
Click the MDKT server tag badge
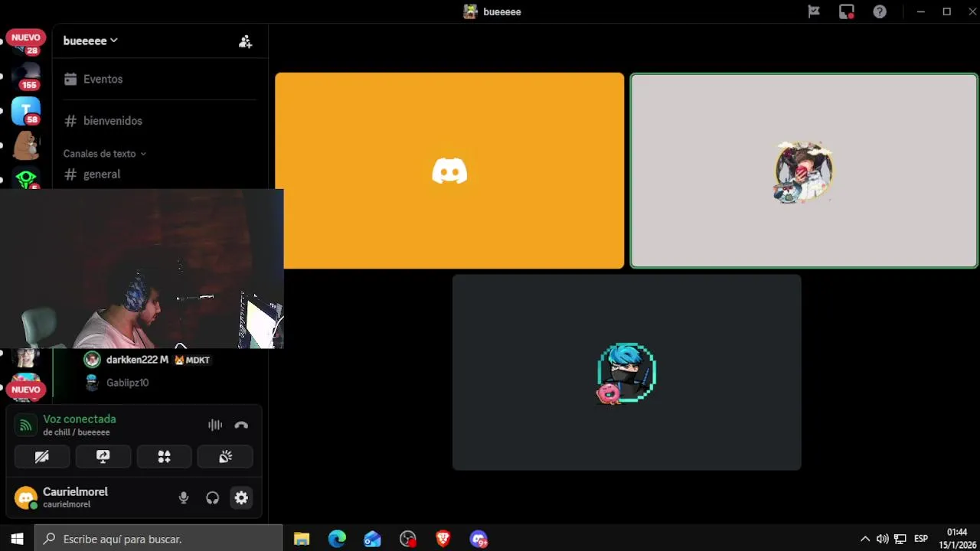192,360
